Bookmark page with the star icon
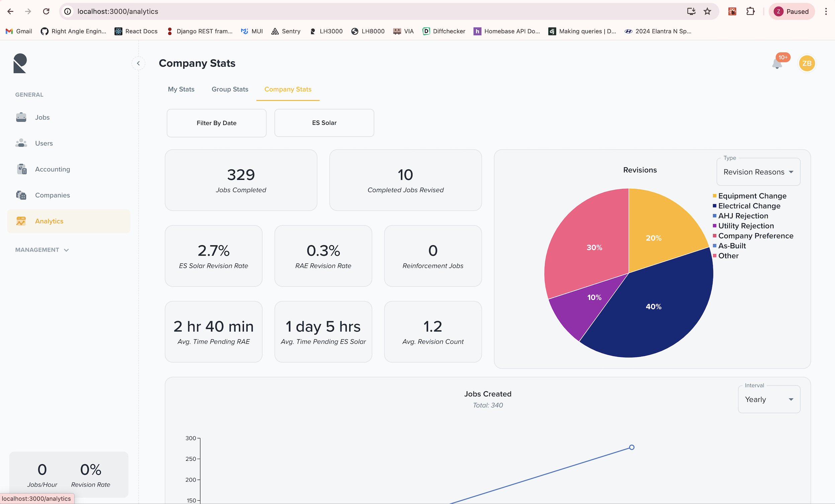 pyautogui.click(x=707, y=11)
